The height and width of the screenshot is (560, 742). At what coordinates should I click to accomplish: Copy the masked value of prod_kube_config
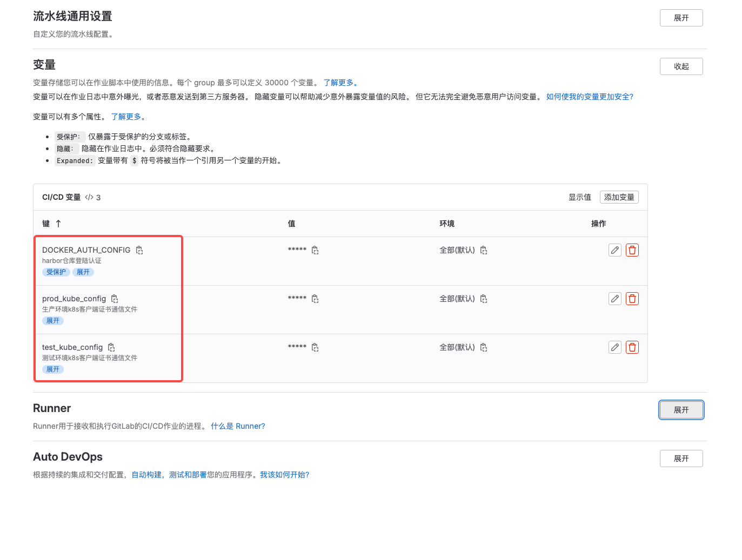[315, 299]
